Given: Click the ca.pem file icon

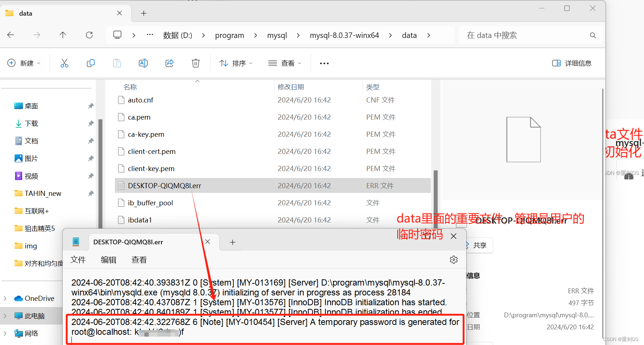Looking at the screenshot, I should (x=121, y=117).
